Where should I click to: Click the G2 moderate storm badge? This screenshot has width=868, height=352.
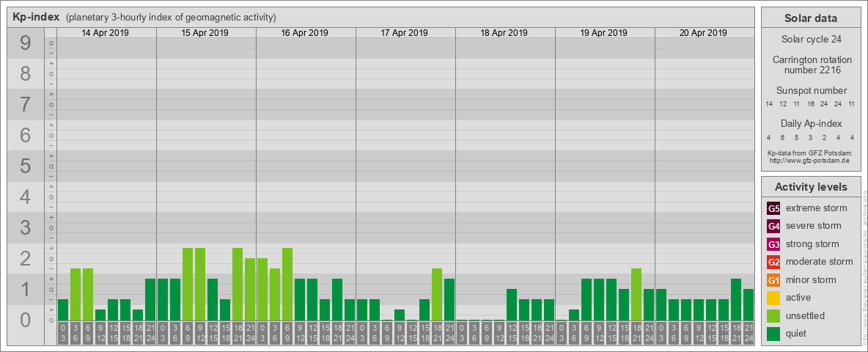pyautogui.click(x=773, y=262)
